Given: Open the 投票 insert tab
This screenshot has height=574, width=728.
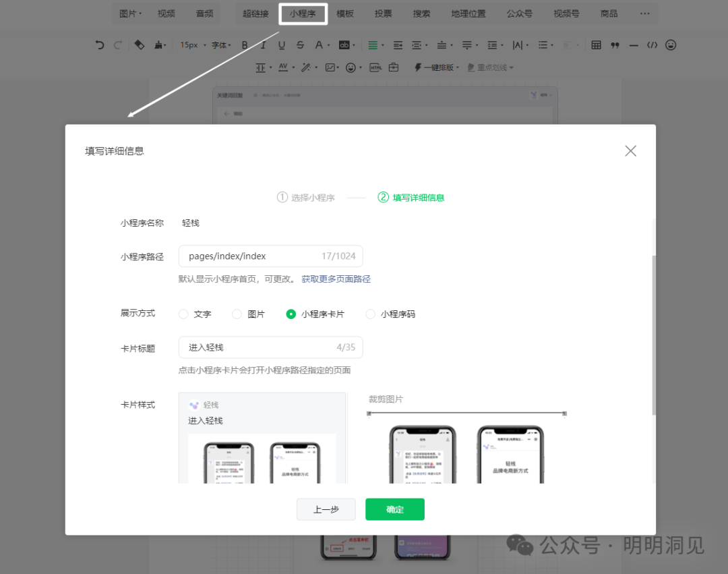Looking at the screenshot, I should (383, 13).
